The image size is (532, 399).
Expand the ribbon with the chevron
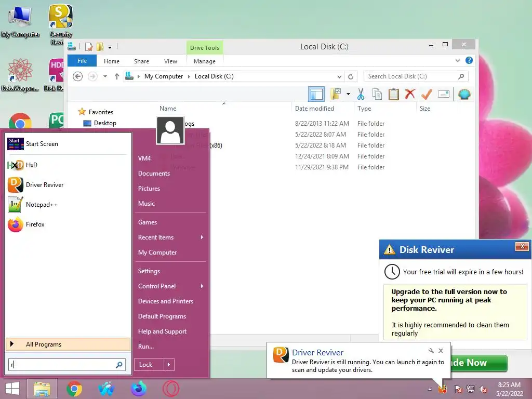pyautogui.click(x=457, y=60)
